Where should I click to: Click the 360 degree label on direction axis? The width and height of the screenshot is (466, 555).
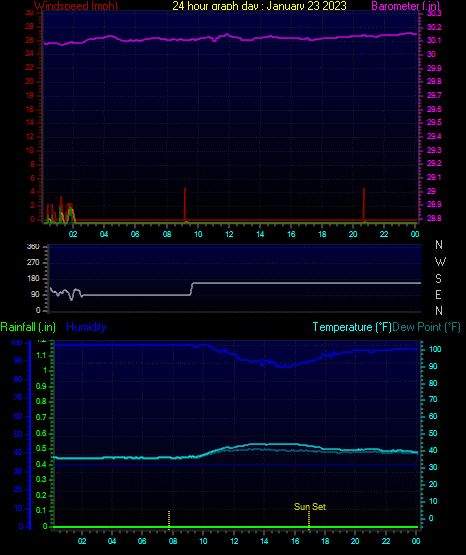[x=33, y=247]
